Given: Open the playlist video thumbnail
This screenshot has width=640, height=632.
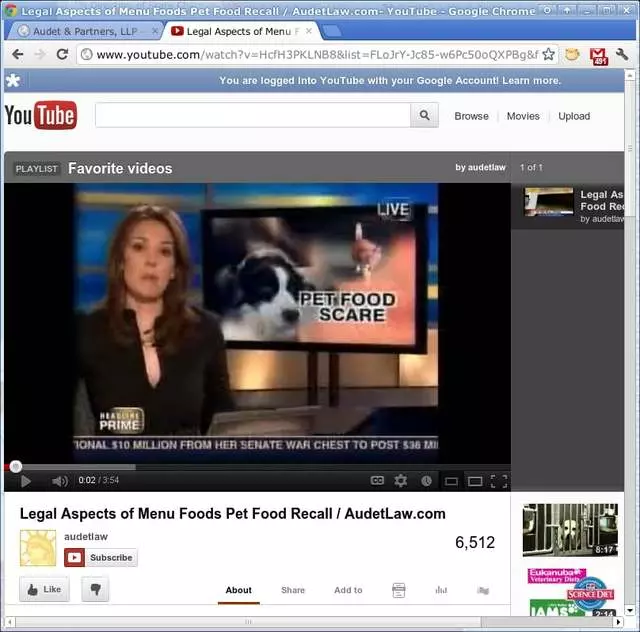Looking at the screenshot, I should pos(549,202).
